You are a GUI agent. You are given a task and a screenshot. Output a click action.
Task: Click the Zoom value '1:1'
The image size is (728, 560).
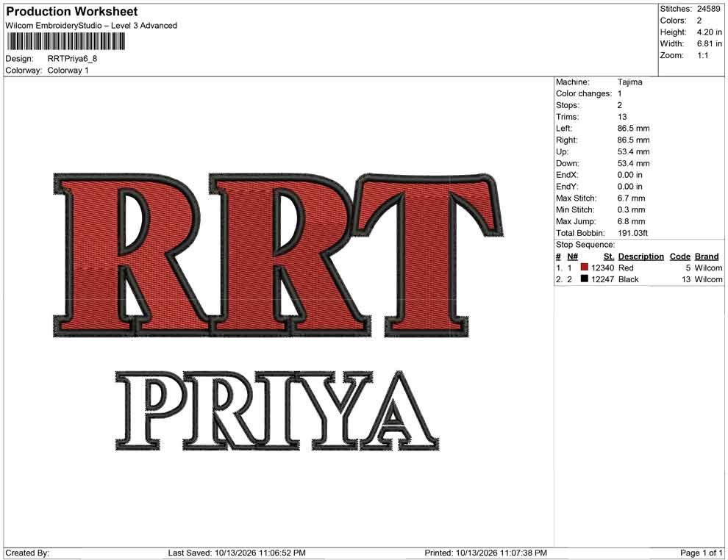coord(702,55)
